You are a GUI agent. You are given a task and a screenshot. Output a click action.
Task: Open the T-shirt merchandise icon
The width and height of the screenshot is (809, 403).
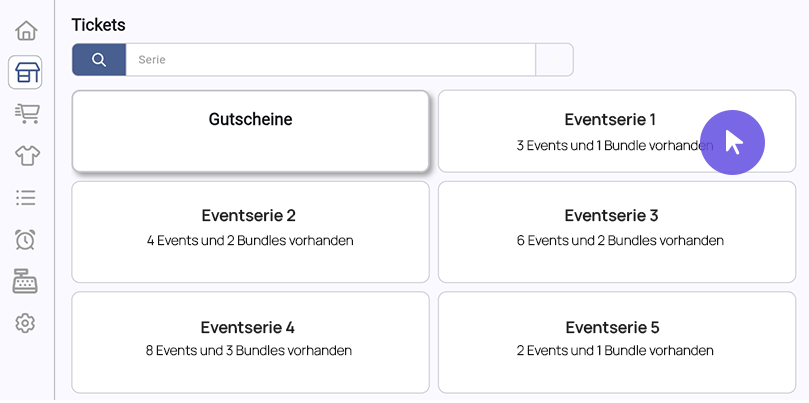pyautogui.click(x=27, y=155)
